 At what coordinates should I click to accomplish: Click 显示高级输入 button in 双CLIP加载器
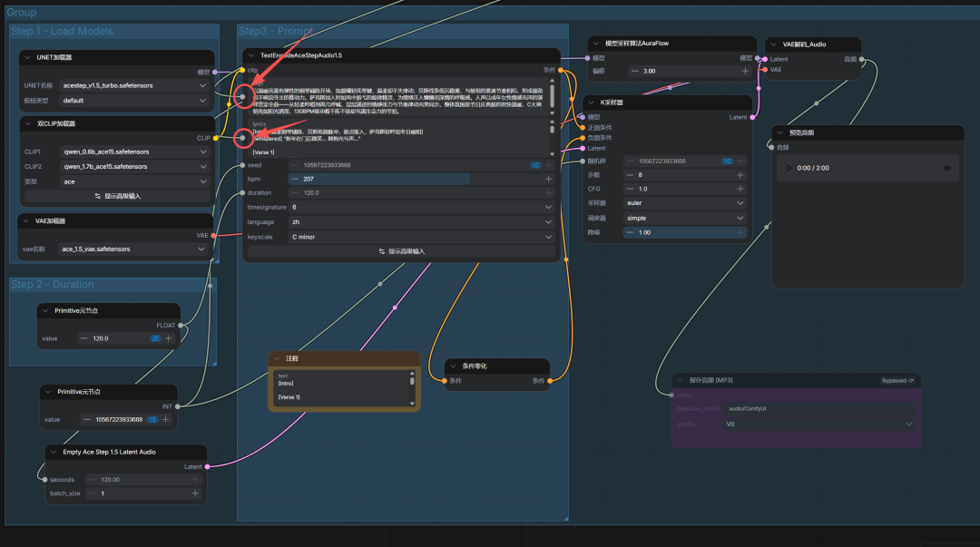118,196
